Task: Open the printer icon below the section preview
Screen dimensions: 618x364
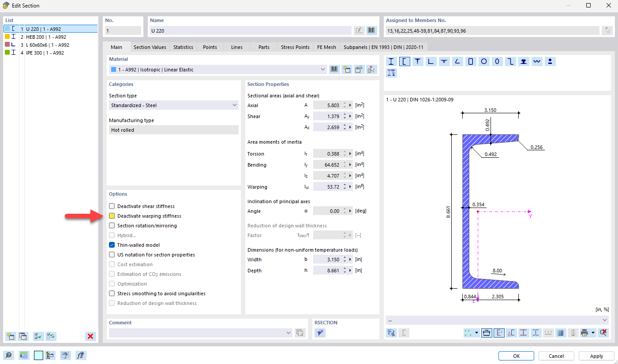Action: pos(584,333)
